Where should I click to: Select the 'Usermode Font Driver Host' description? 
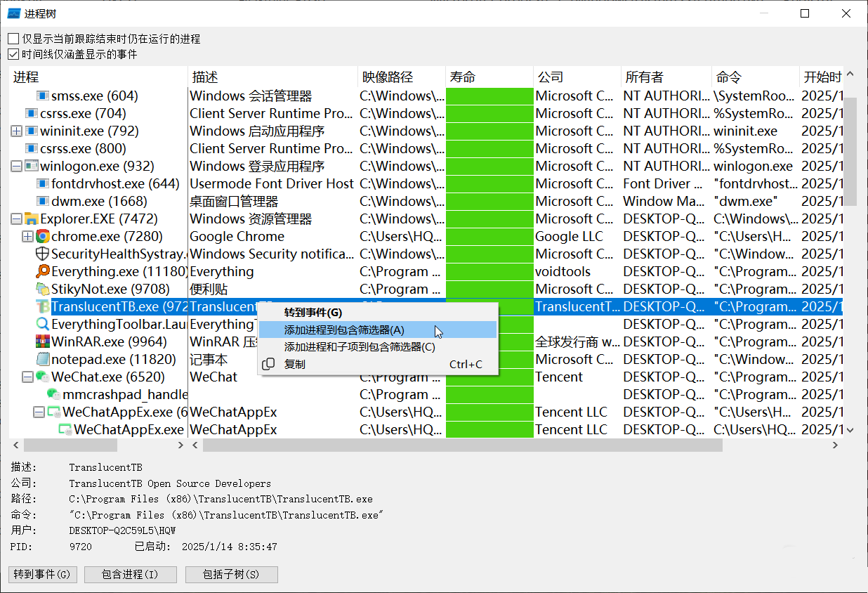[x=273, y=183]
